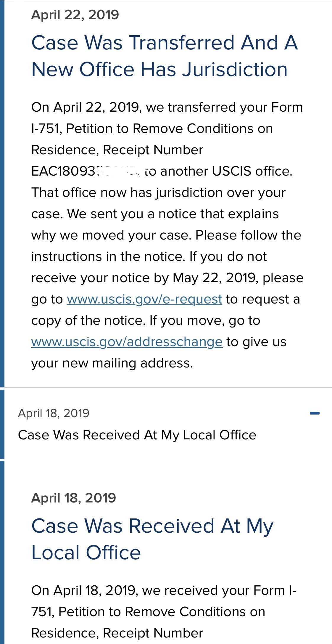Select the bold April 22, 2019 date label

coord(75,15)
